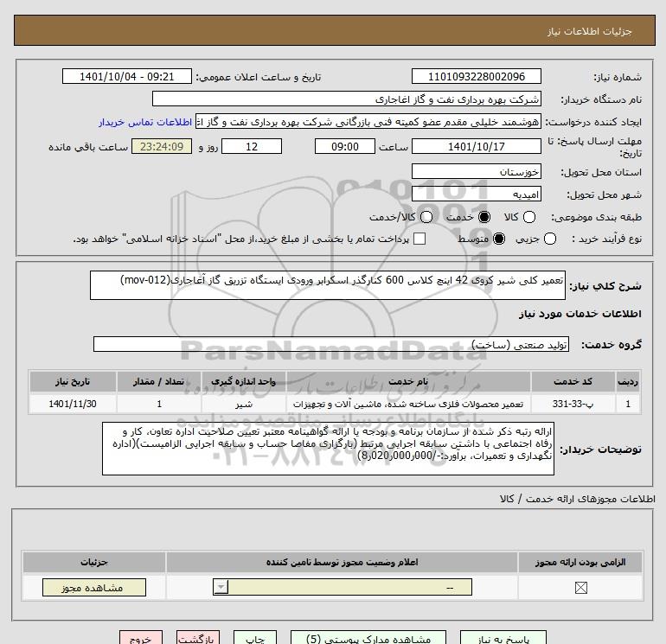666x644 pixels.
Task: Click buyer notes text area
Action: coord(328,449)
